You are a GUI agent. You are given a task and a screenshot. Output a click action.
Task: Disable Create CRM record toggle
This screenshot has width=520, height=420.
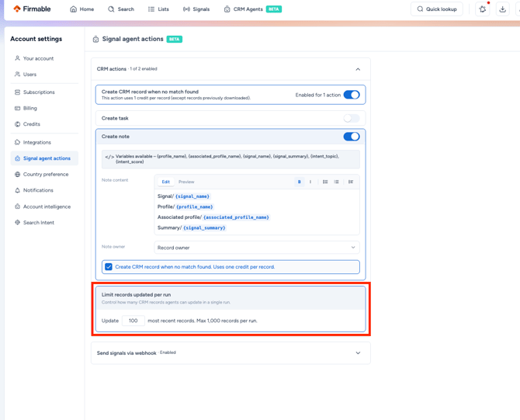[x=352, y=95]
